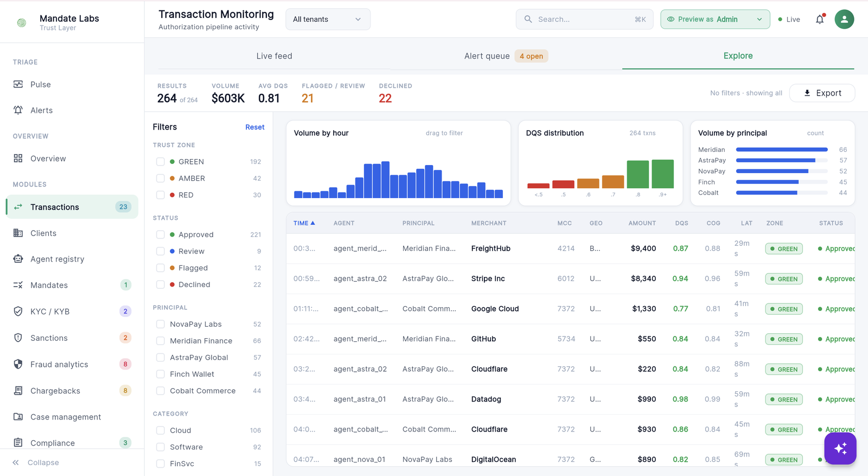Viewport: 868px width, 476px height.
Task: Click the Export button label
Action: pos(828,93)
